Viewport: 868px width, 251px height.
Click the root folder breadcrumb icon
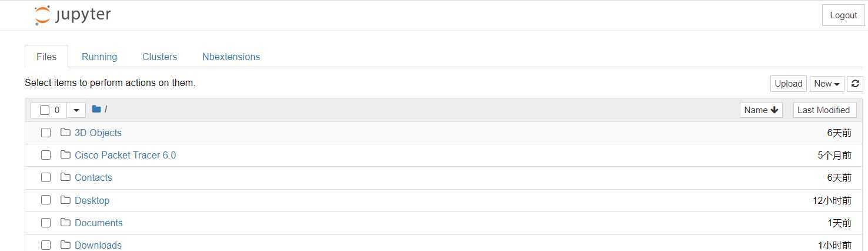point(96,109)
